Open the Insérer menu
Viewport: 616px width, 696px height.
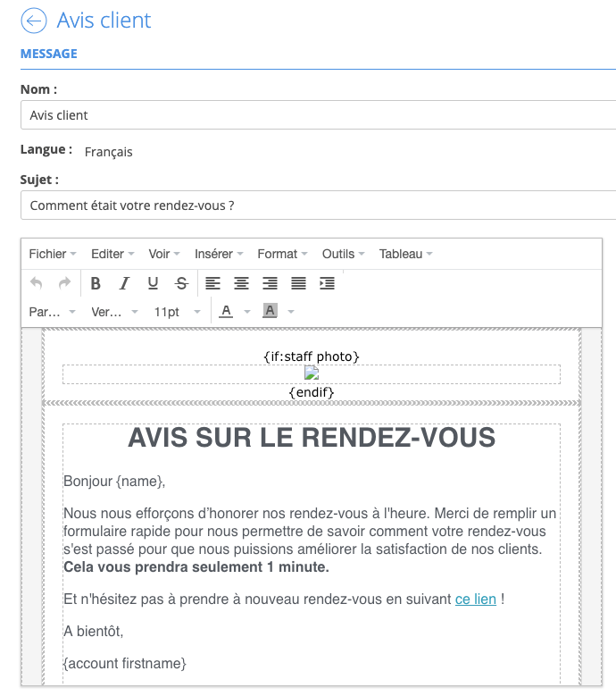pos(219,254)
